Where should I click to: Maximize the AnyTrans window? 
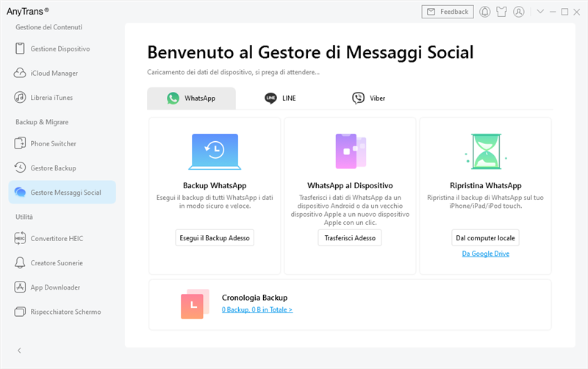pos(564,12)
